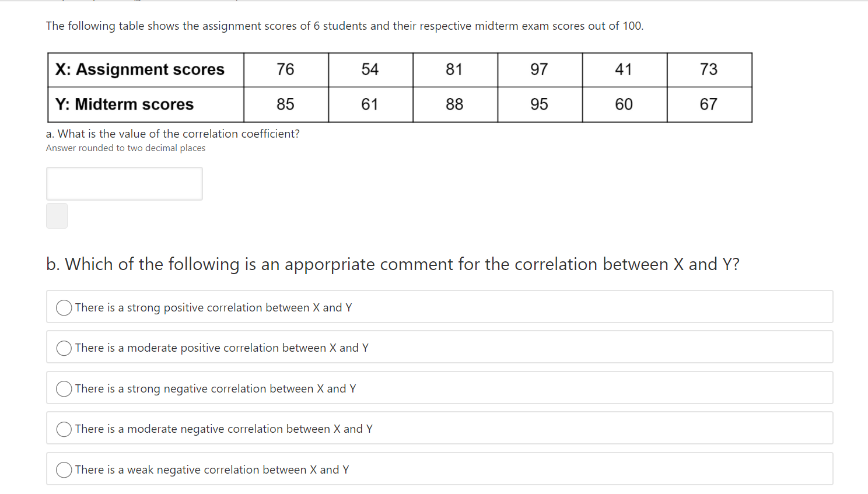Click the X: Assignment scores header cell
Image resolution: width=868 pixels, height=494 pixels.
(146, 70)
